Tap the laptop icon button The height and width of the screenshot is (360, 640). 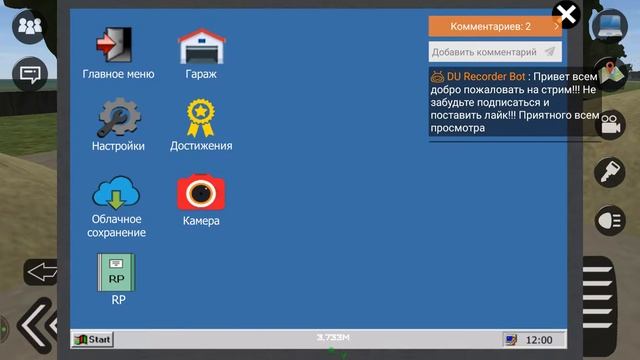coord(610,26)
